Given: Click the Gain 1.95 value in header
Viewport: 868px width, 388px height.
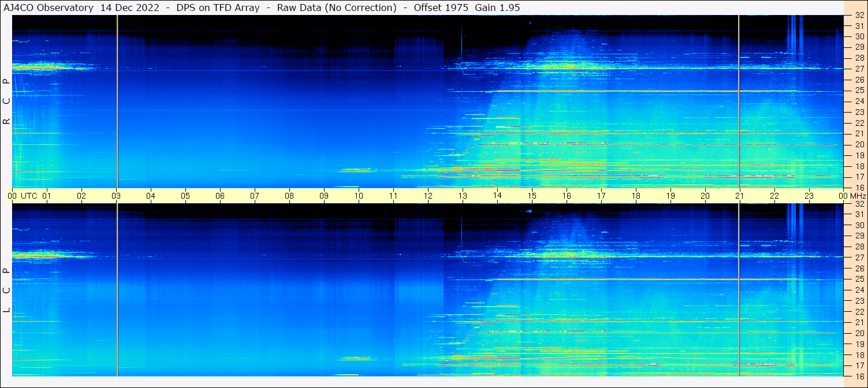Looking at the screenshot, I should pos(496,8).
